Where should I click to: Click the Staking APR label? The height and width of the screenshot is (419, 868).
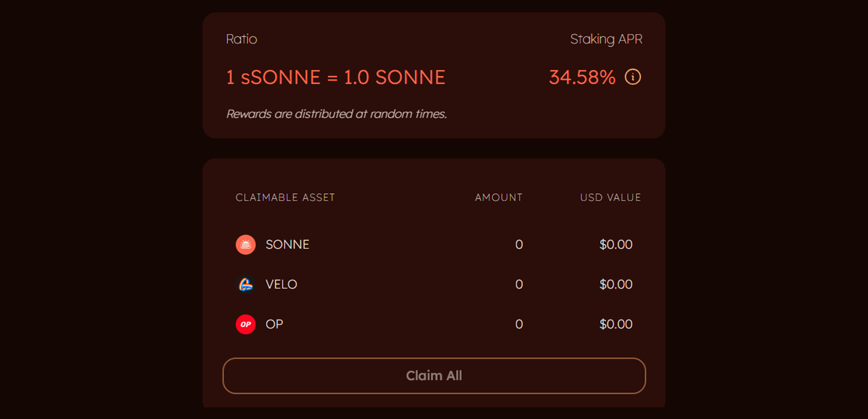point(606,39)
